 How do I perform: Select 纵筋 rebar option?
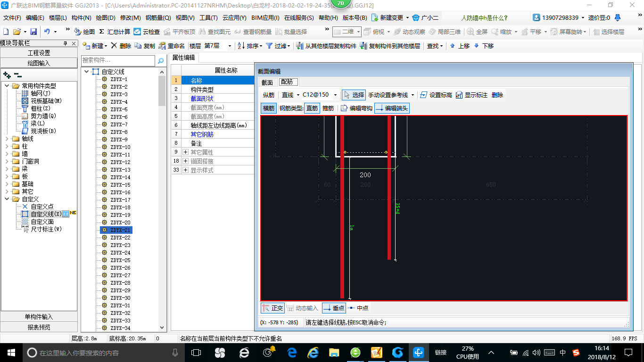269,95
